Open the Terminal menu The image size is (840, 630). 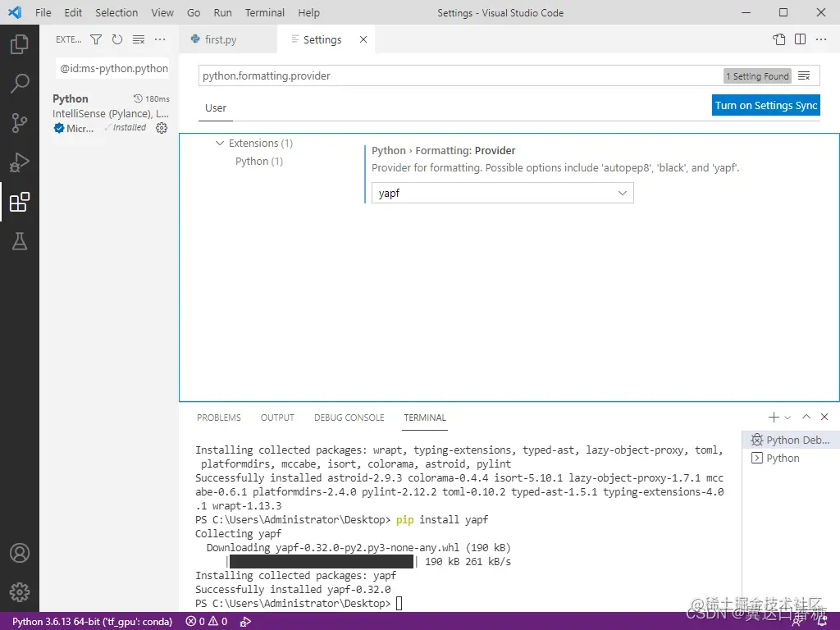265,12
